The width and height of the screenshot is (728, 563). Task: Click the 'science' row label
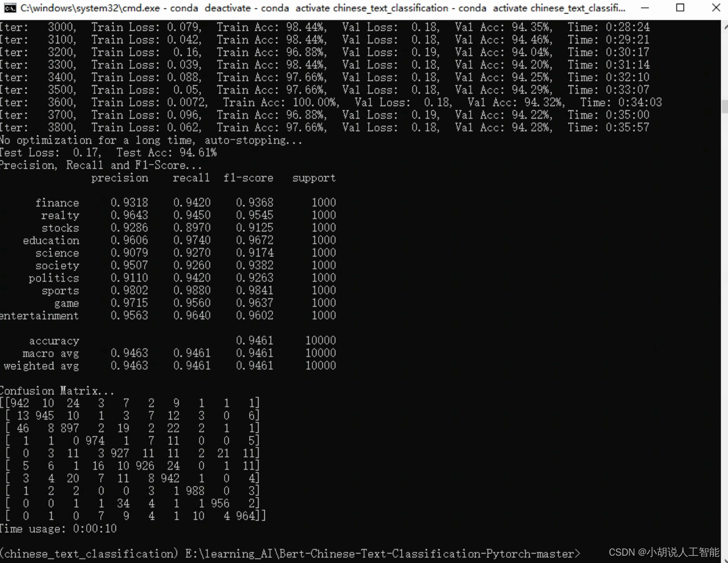(x=57, y=253)
